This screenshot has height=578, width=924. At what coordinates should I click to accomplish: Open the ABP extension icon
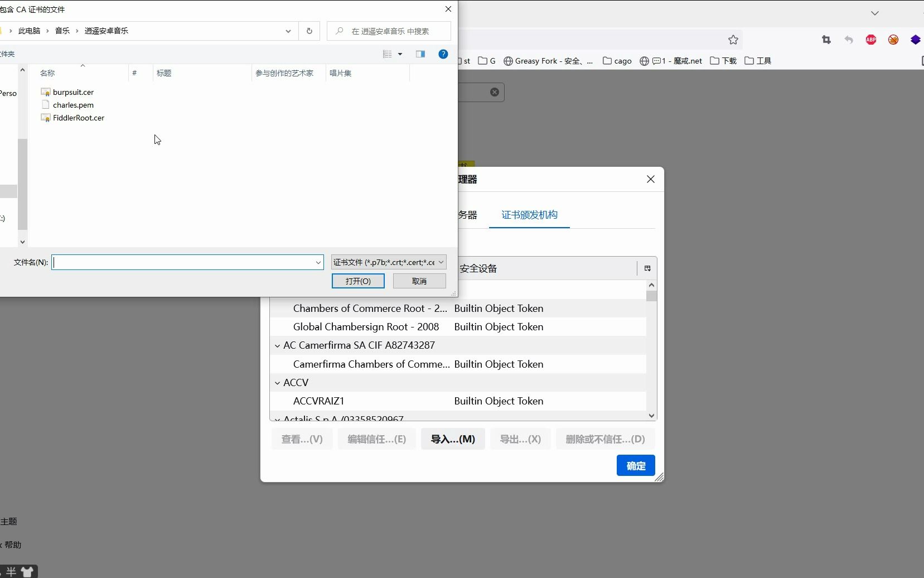coord(871,40)
